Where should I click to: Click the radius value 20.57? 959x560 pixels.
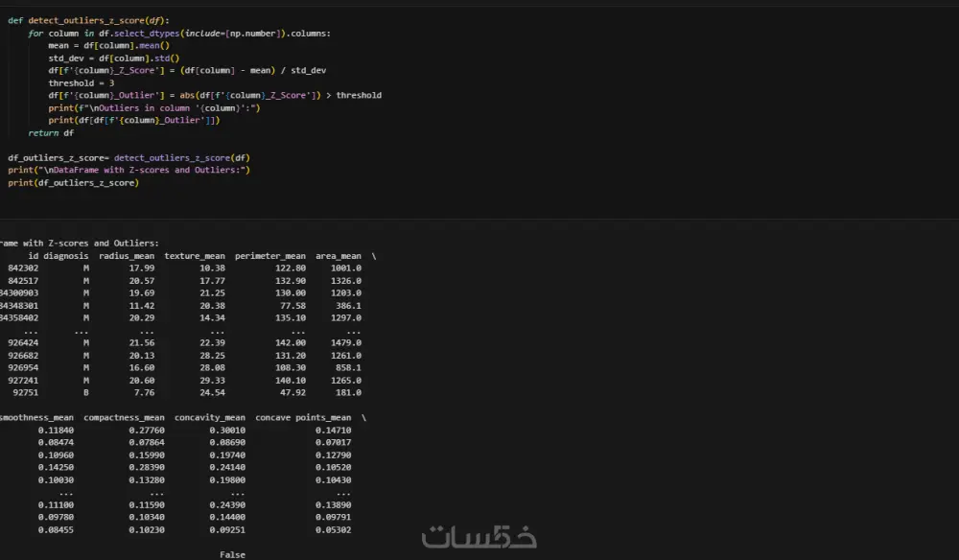(x=142, y=281)
